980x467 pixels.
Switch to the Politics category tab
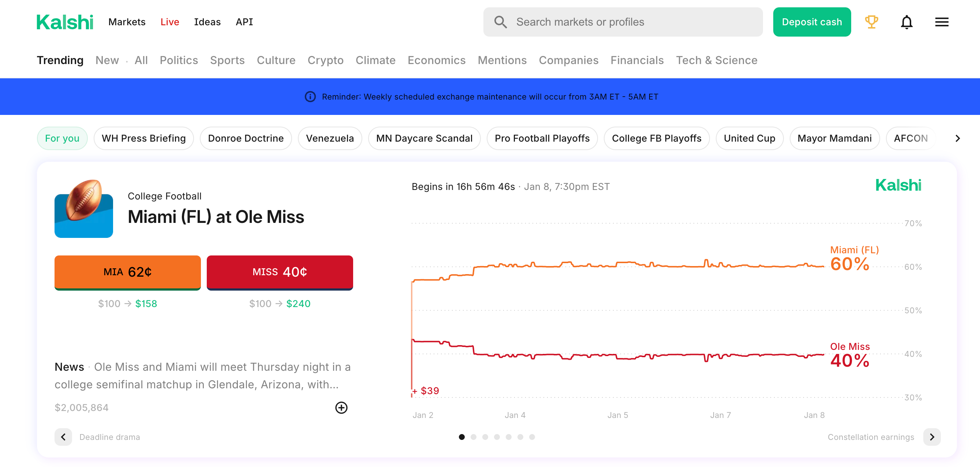point(179,60)
